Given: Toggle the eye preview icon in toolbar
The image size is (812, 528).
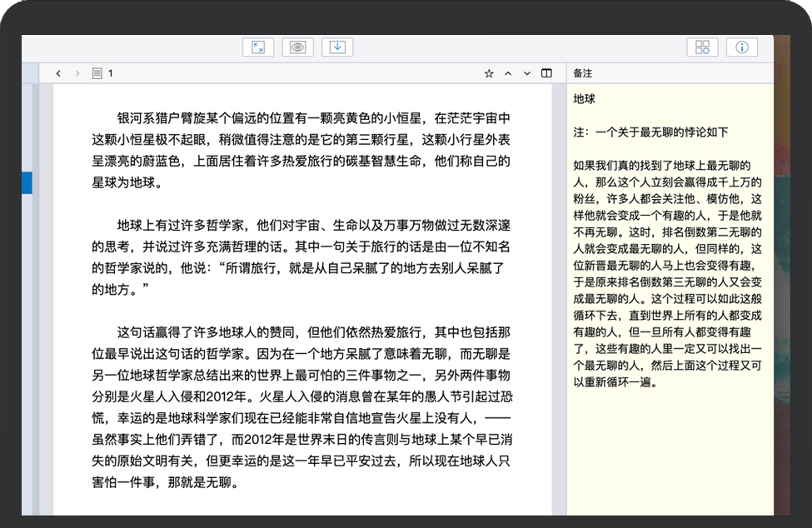Looking at the screenshot, I should click(297, 47).
